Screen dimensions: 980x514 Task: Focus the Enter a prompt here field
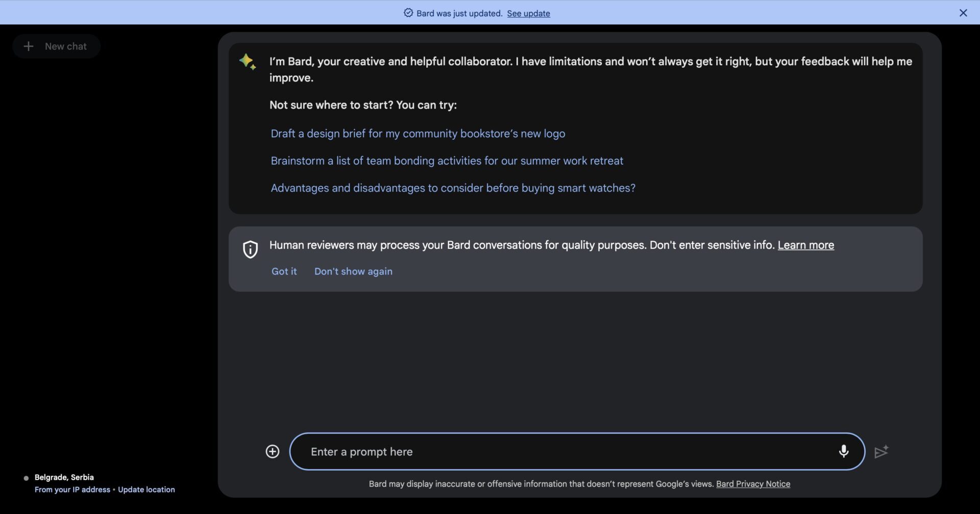[x=567, y=452]
